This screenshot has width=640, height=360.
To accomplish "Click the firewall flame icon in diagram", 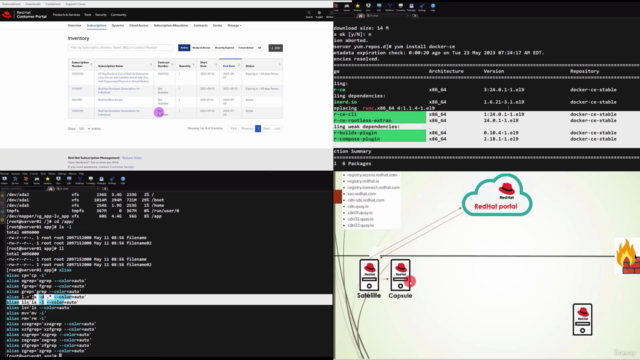I will click(628, 256).
